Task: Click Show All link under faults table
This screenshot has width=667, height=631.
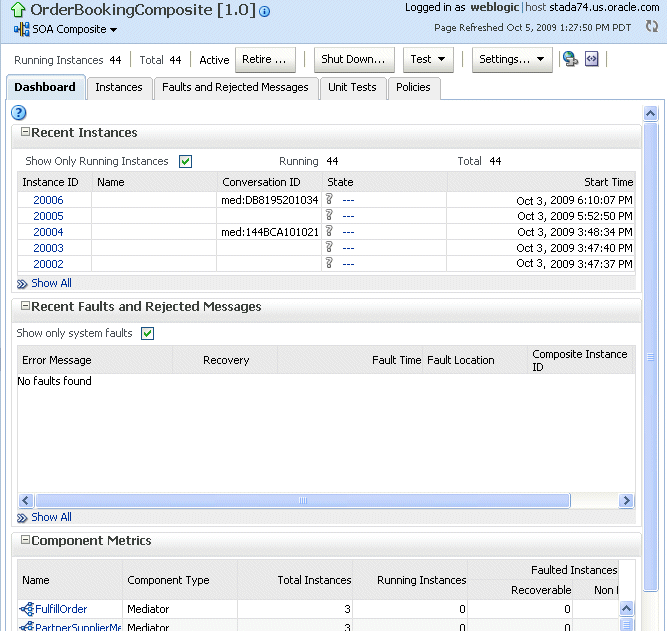Action: [x=51, y=517]
